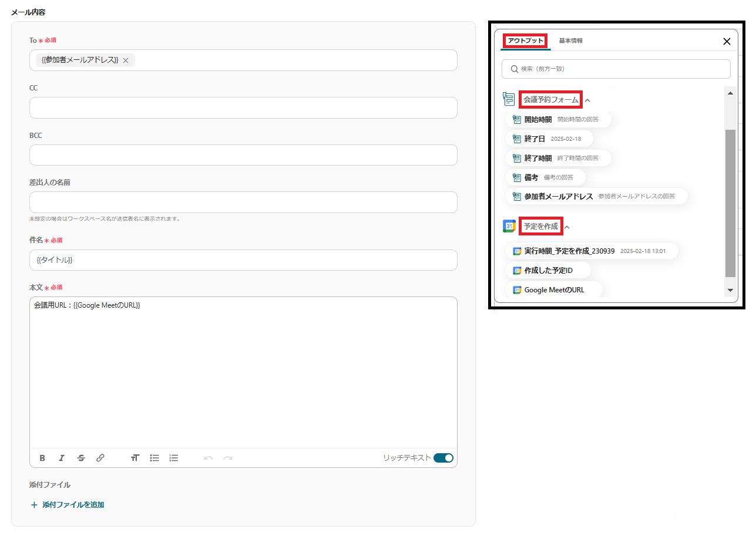756x536 pixels.
Task: Undo the last edit in the body editor
Action: click(209, 458)
